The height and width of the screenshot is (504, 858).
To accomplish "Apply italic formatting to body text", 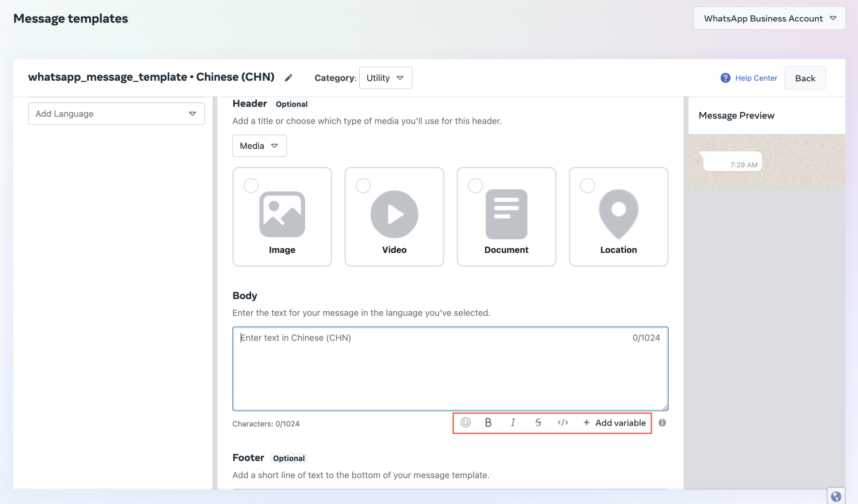I will click(513, 423).
